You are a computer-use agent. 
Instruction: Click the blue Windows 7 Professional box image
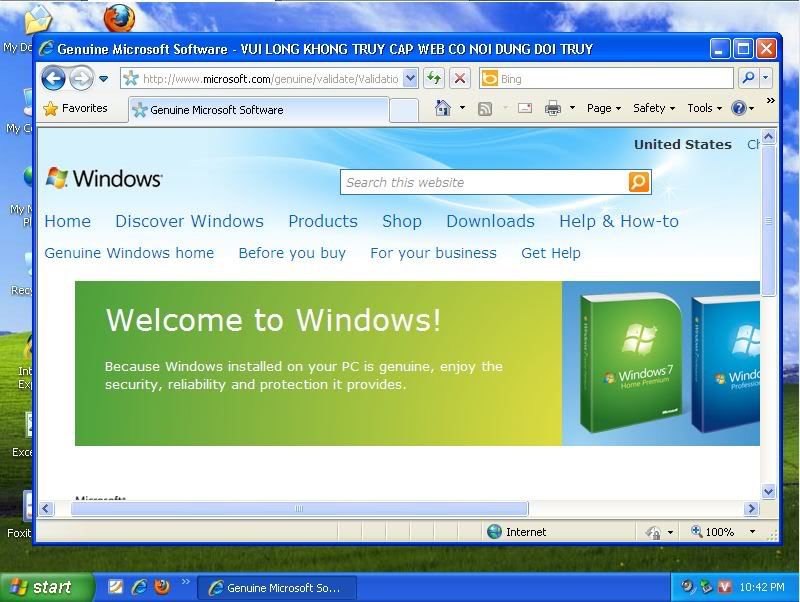(x=727, y=364)
